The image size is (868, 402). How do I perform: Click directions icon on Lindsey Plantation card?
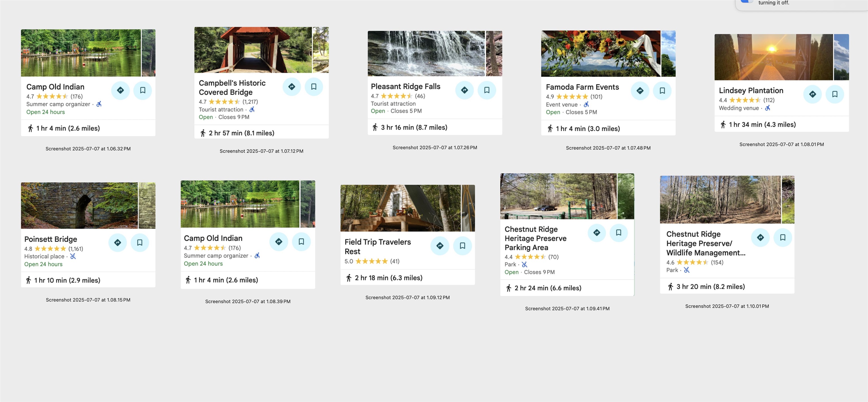point(812,94)
